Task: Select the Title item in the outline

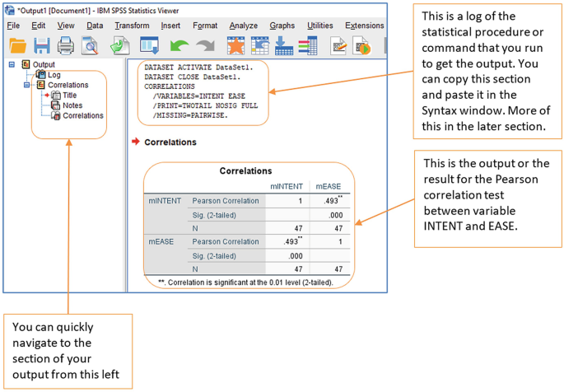Action: pyautogui.click(x=69, y=96)
